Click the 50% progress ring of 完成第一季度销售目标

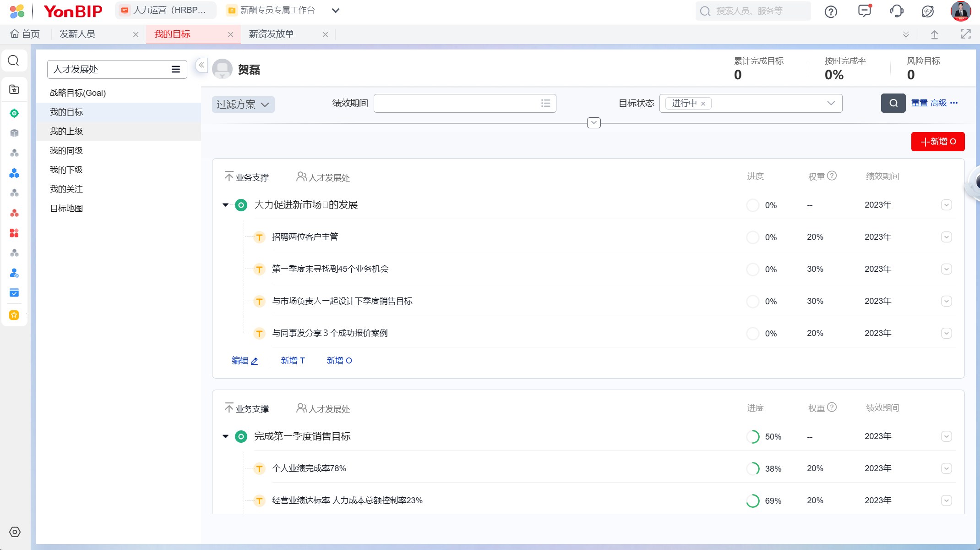tap(753, 437)
